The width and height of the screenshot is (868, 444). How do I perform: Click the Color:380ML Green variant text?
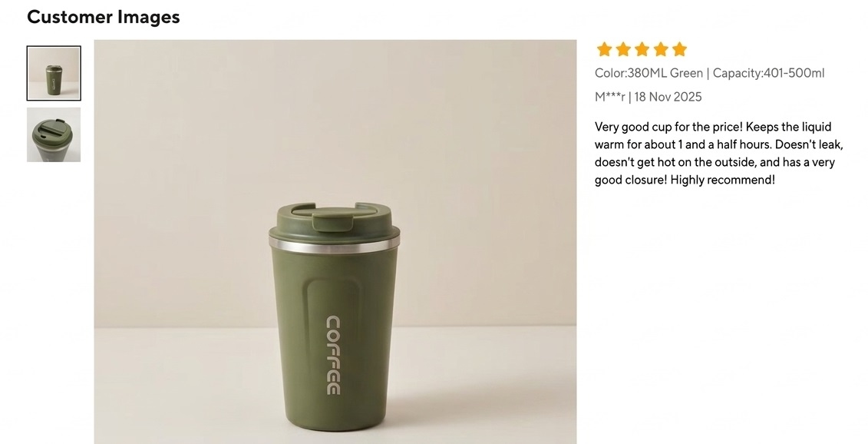649,73
